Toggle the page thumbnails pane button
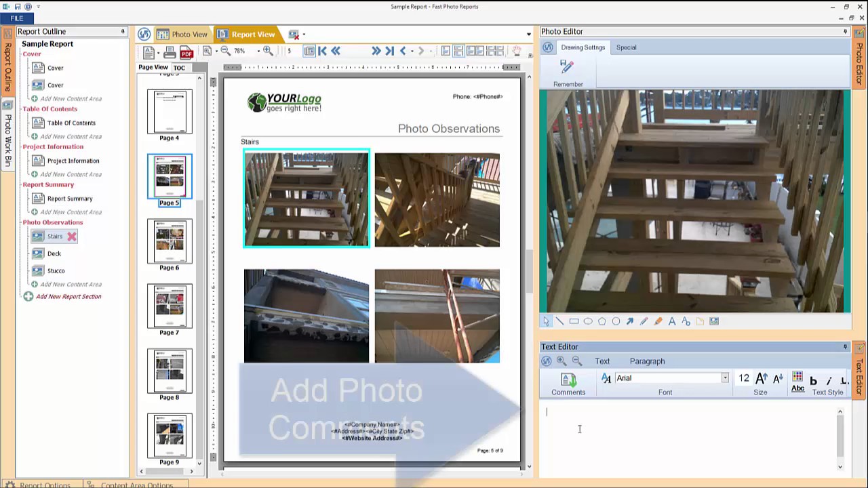868x488 pixels. point(310,51)
